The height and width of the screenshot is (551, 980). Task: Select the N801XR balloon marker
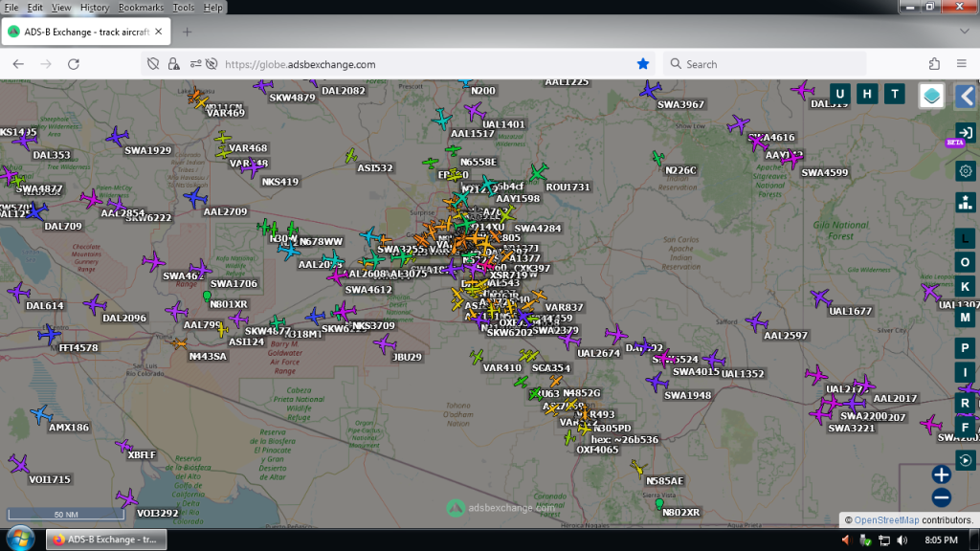click(207, 297)
